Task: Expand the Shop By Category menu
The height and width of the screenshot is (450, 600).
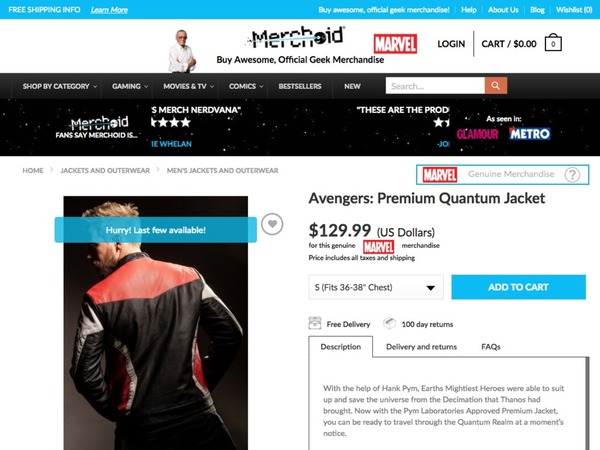Action: click(x=59, y=86)
